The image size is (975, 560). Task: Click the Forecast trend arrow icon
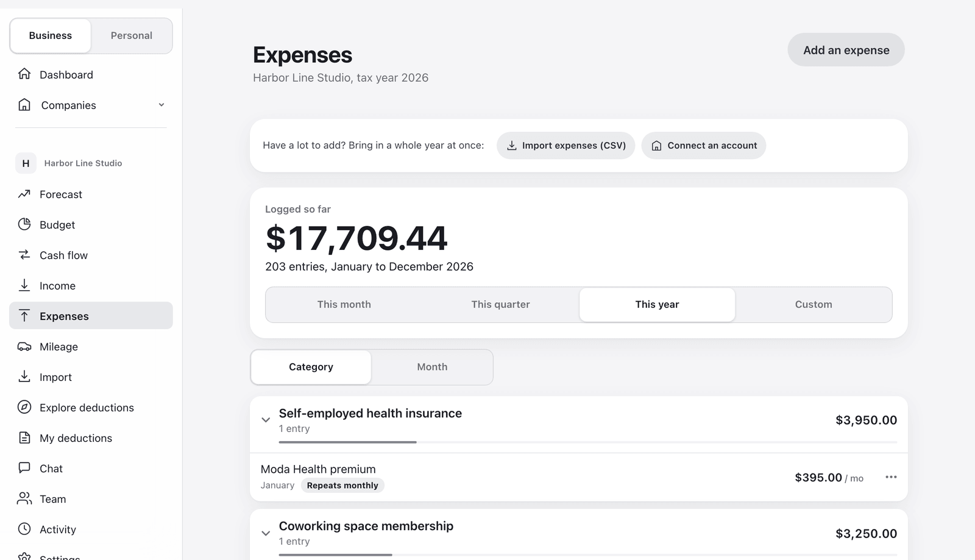(24, 194)
